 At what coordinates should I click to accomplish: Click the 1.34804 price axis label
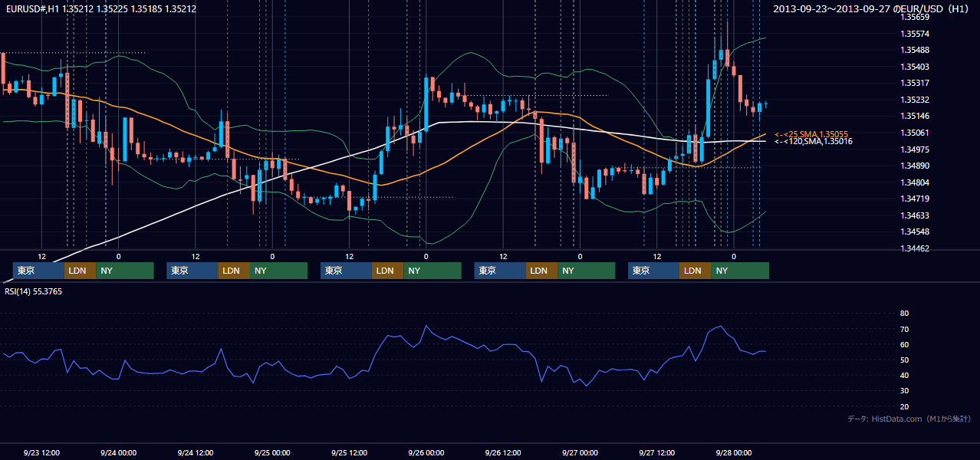tap(915, 182)
